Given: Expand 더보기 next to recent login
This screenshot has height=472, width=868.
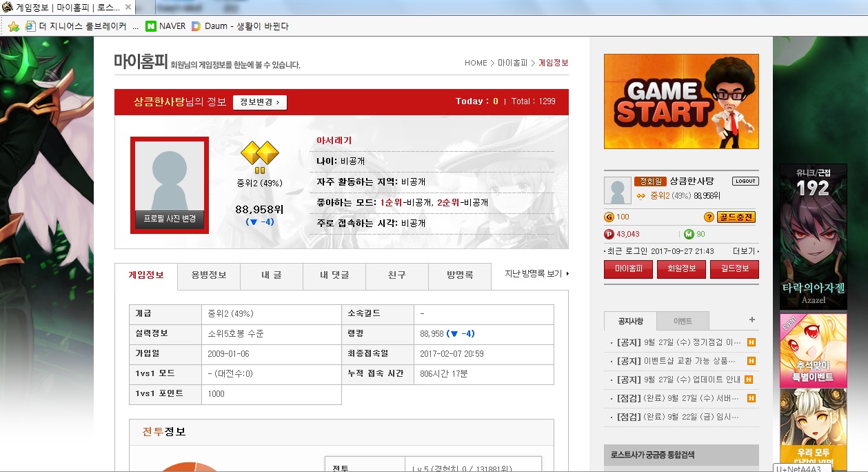Looking at the screenshot, I should pos(745,251).
